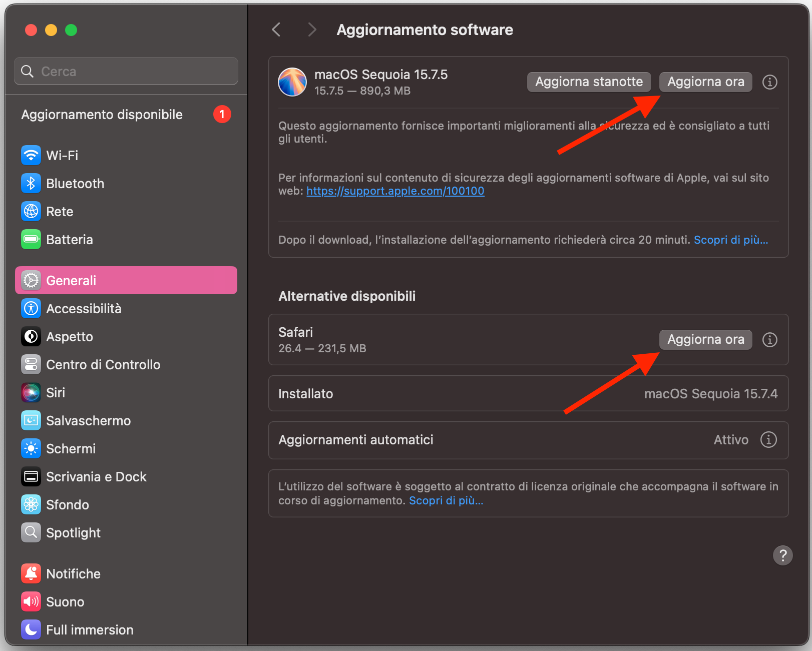Image resolution: width=812 pixels, height=651 pixels.
Task: Select the Siri settings icon
Action: [x=31, y=392]
